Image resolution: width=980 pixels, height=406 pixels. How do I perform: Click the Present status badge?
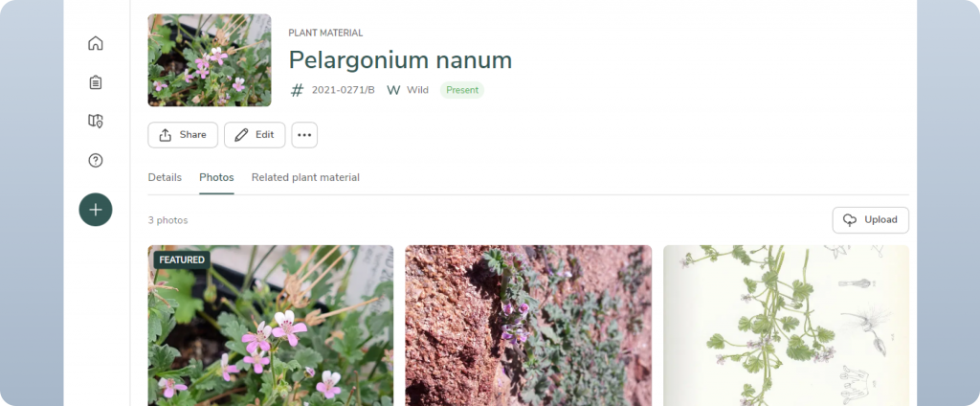(x=462, y=90)
